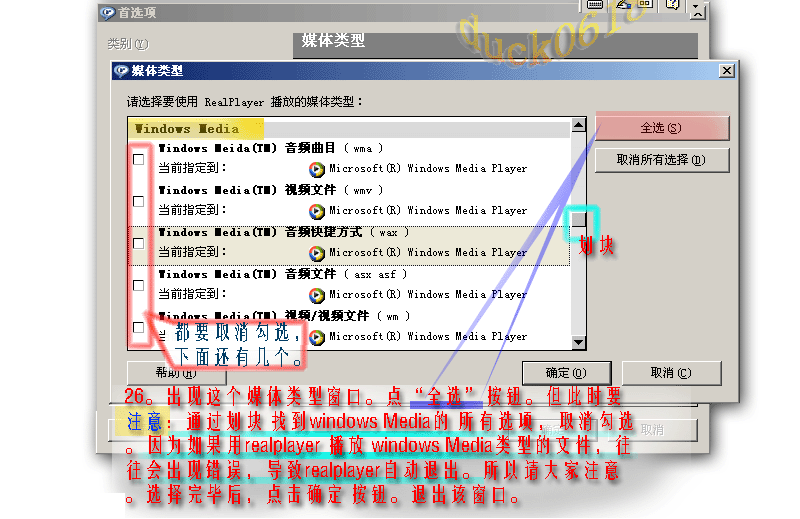The image size is (800, 519).
Task: Click the 取消(C) cancel button
Action: (671, 373)
